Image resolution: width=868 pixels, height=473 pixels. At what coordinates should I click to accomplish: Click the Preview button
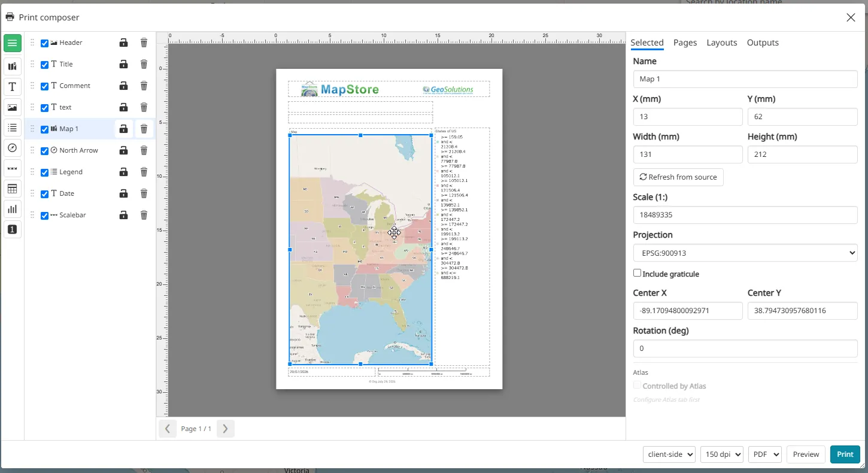pyautogui.click(x=806, y=454)
